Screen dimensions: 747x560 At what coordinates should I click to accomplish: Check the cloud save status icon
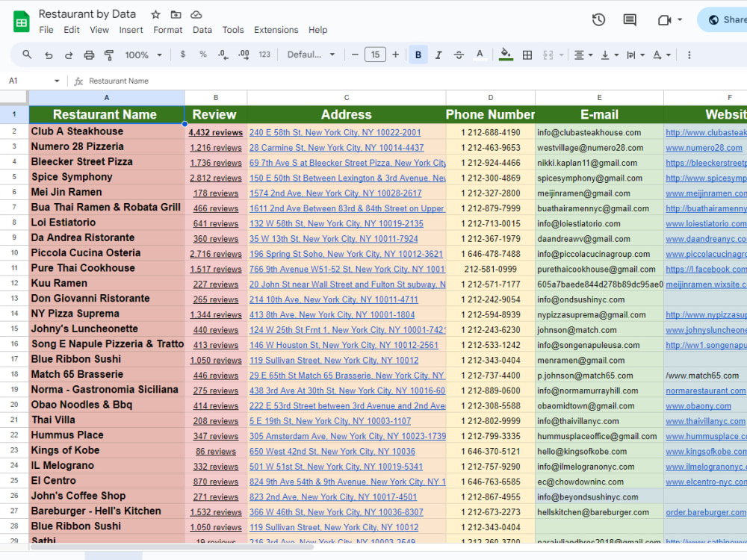196,15
